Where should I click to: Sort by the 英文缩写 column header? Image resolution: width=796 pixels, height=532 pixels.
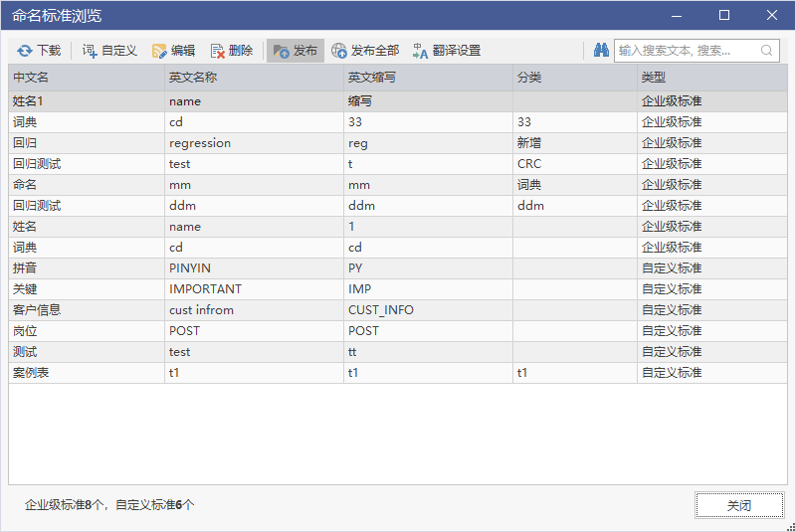point(428,78)
